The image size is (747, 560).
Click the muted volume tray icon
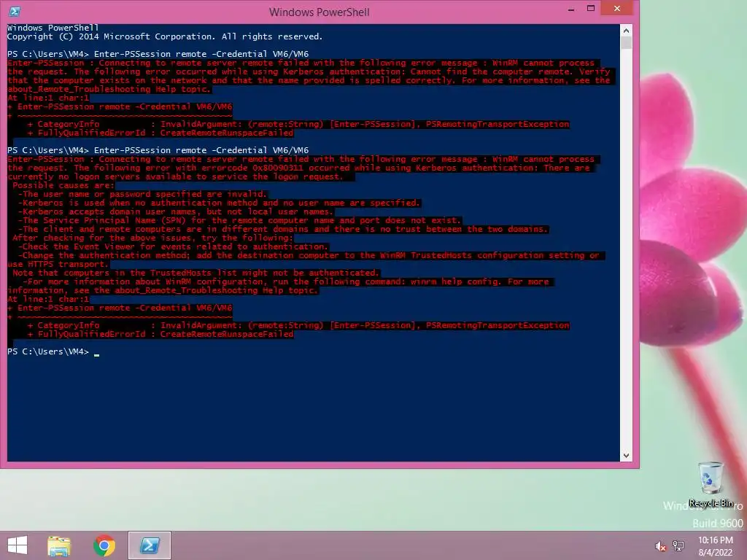[x=660, y=546]
